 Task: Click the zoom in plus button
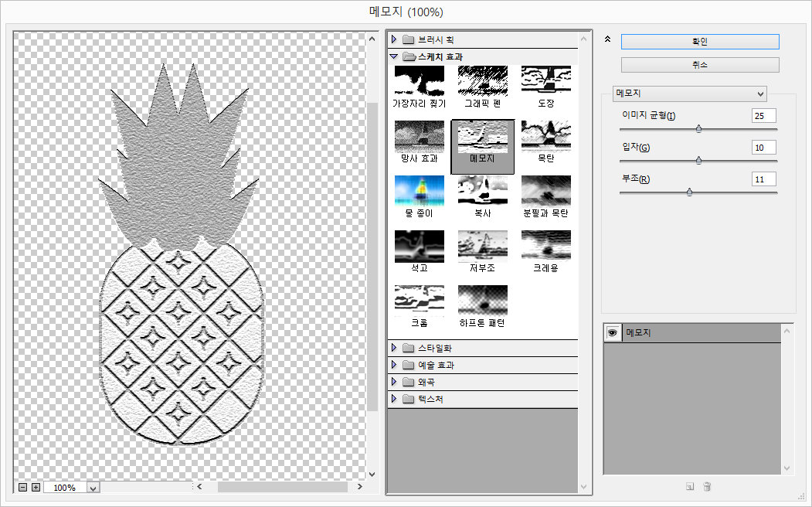[36, 488]
